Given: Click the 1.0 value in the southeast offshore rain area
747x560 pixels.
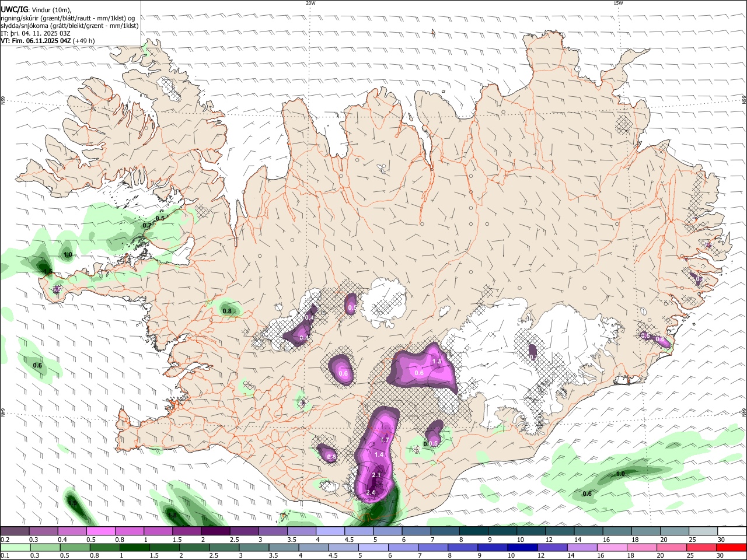Looking at the screenshot, I should pos(620,474).
